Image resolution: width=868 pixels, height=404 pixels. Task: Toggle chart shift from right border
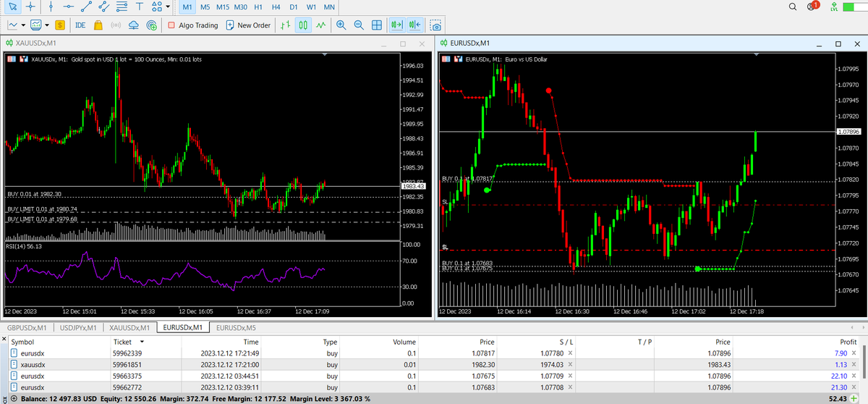[414, 25]
